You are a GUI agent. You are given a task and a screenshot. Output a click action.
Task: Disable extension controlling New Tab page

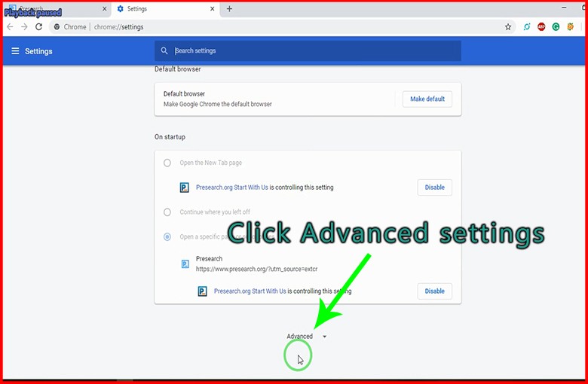[x=435, y=187]
